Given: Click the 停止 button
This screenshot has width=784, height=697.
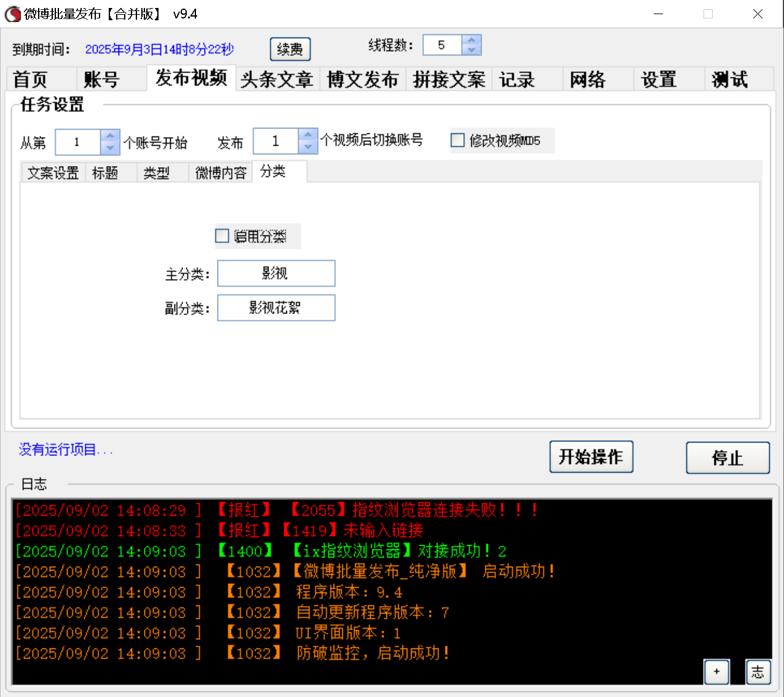Looking at the screenshot, I should pyautogui.click(x=727, y=457).
